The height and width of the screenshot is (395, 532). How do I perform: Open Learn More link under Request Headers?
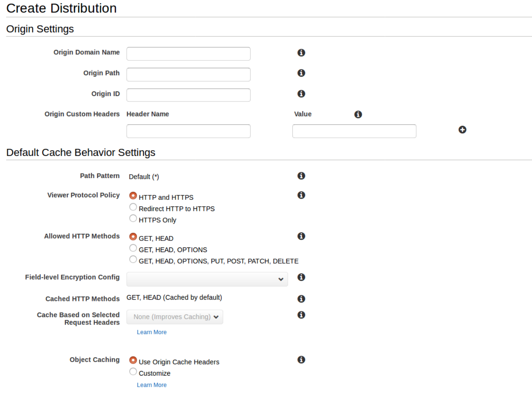coord(152,332)
